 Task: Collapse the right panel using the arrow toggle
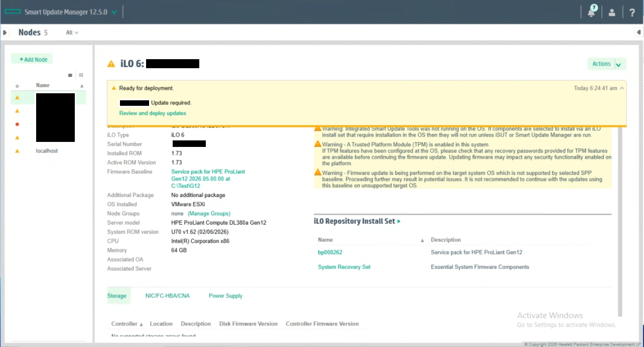tap(639, 33)
